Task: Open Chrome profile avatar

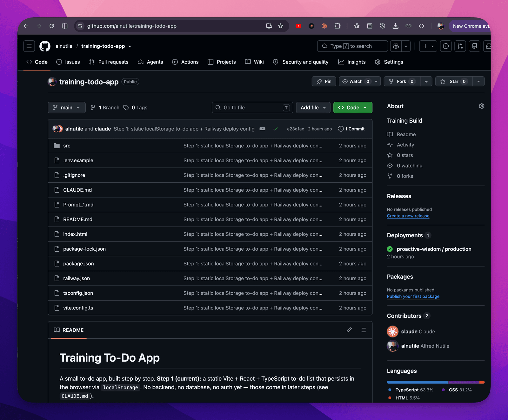Action: tap(441, 26)
